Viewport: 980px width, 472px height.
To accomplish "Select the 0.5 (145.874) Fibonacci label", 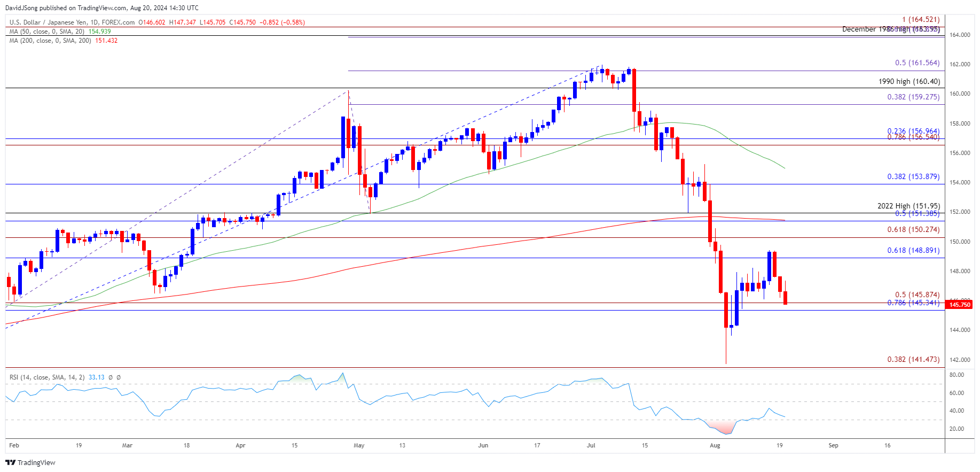I will tap(917, 295).
